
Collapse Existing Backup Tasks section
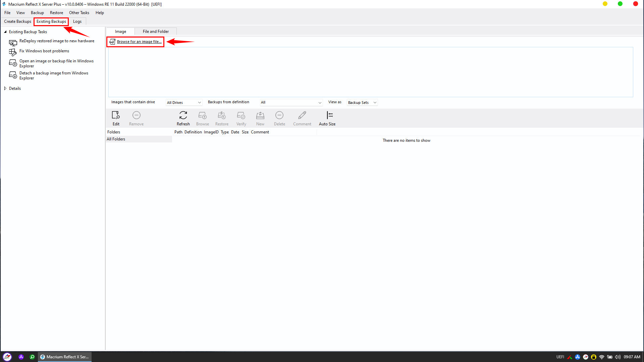tap(5, 32)
